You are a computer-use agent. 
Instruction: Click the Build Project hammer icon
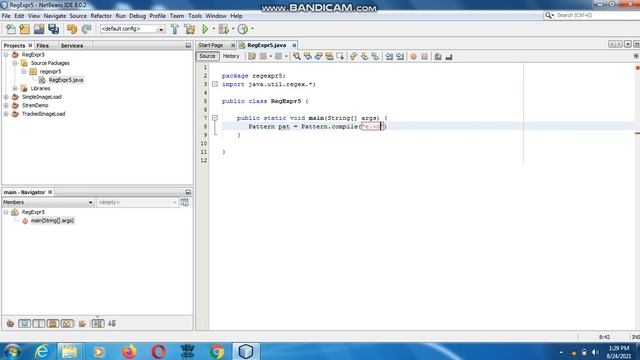click(175, 29)
